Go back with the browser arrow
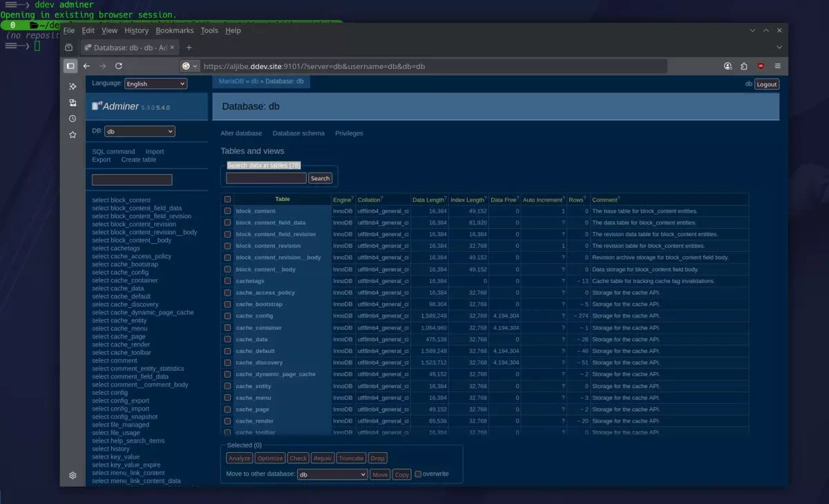 pos(86,66)
